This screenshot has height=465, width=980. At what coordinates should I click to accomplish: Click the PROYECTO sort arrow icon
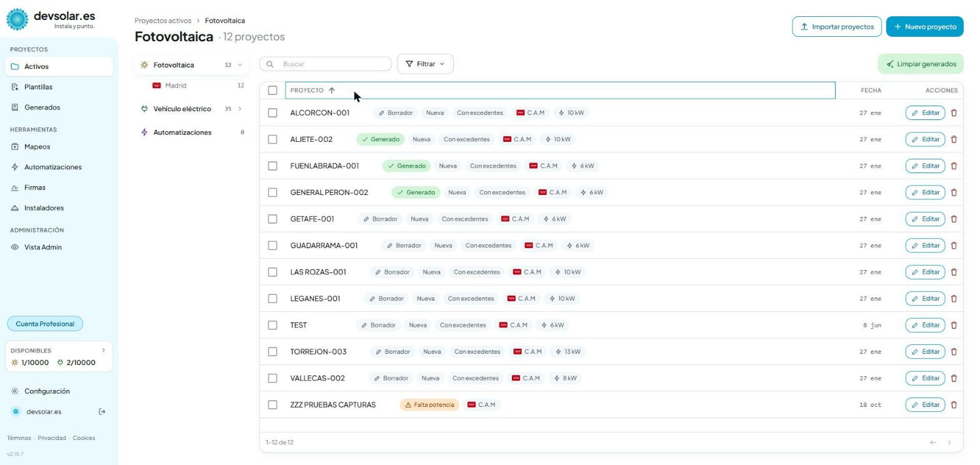(332, 91)
